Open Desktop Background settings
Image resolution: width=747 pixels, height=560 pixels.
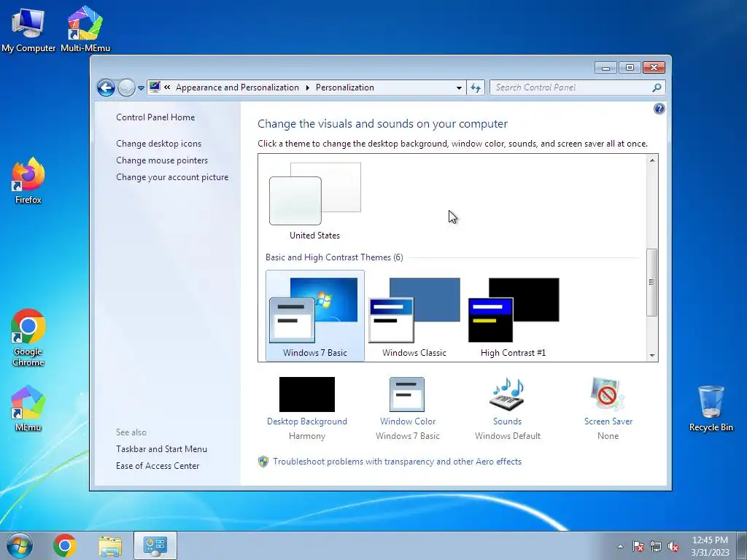(307, 408)
